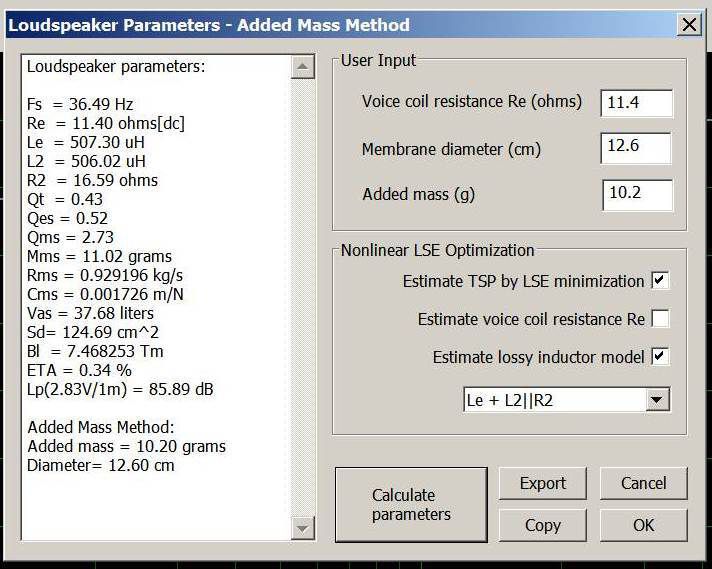Screen dimensions: 712x569
Task: Click the scroll up arrow in parameters list
Action: tap(302, 67)
